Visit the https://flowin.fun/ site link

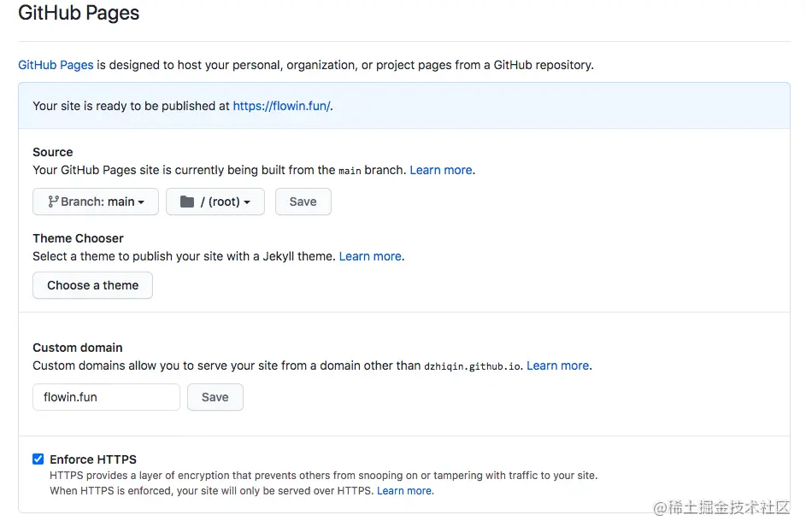point(281,106)
